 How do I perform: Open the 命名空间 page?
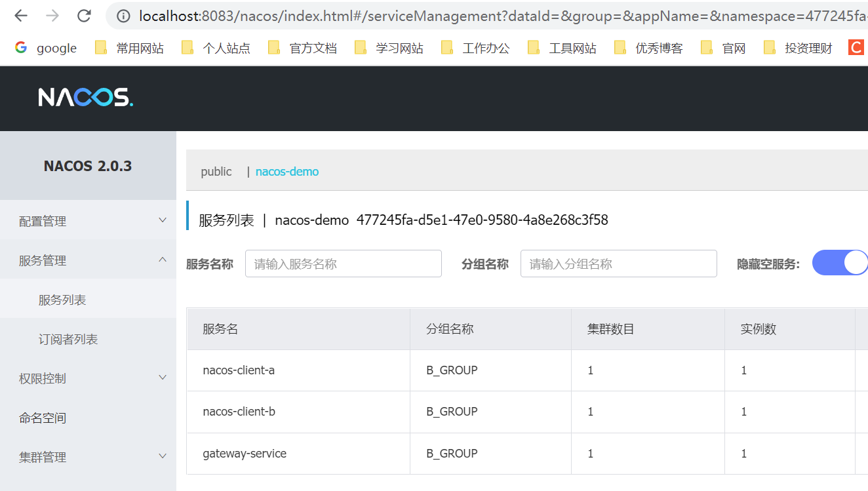click(88, 418)
